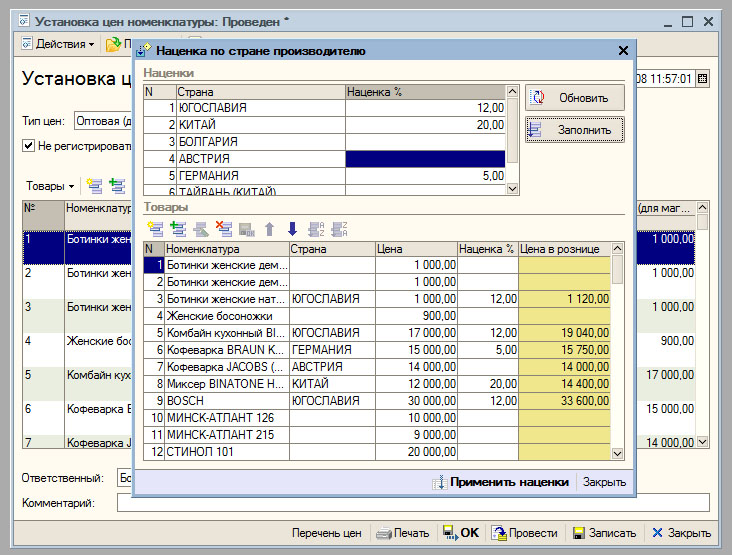Screen dimensions: 732x555
Task: Select the highlighted markup cell for АВСТРИЯ
Action: [425, 158]
